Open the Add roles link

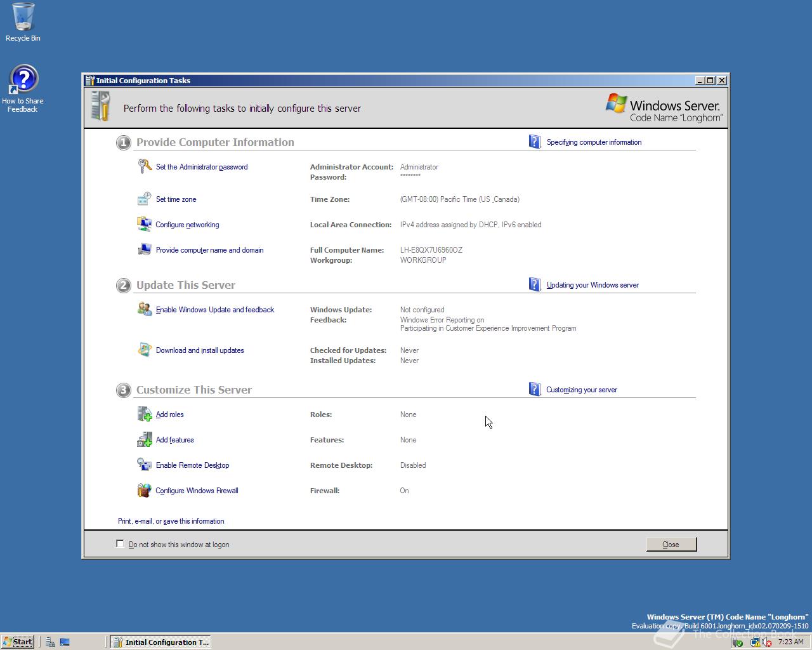coord(169,415)
